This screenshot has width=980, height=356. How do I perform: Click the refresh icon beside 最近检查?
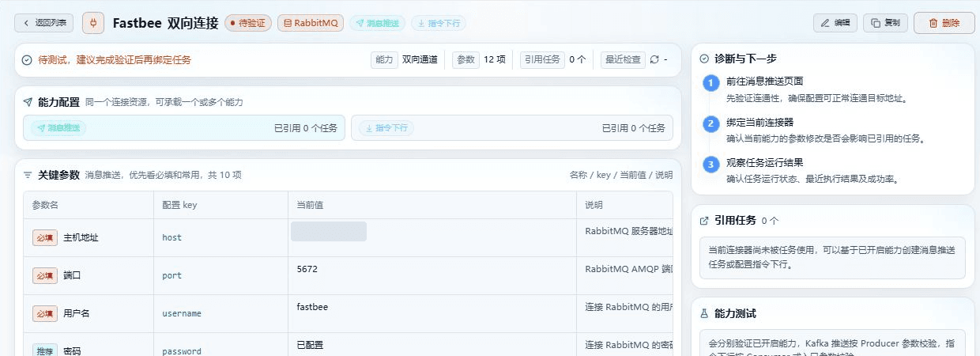tap(654, 59)
